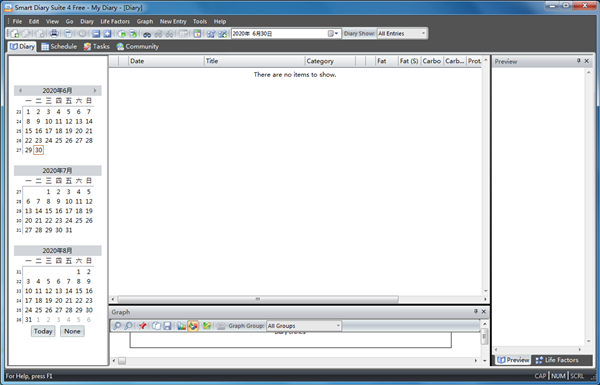Click the second magnifier zoom icon in Graph toolbar
This screenshot has height=385, width=600.
(129, 326)
